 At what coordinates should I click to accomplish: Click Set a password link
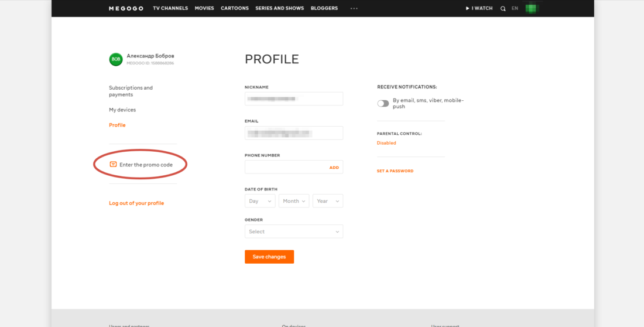[x=395, y=171]
